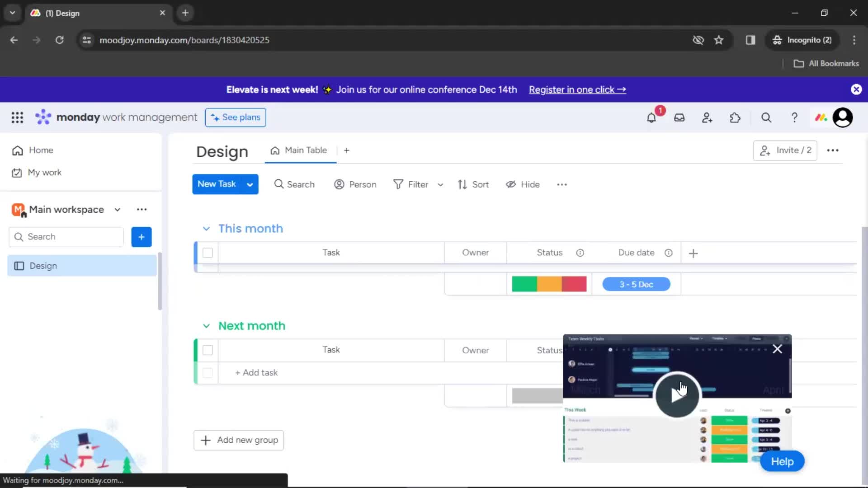Click the plus add view tab
Viewport: 868px width, 488px height.
pyautogui.click(x=346, y=150)
